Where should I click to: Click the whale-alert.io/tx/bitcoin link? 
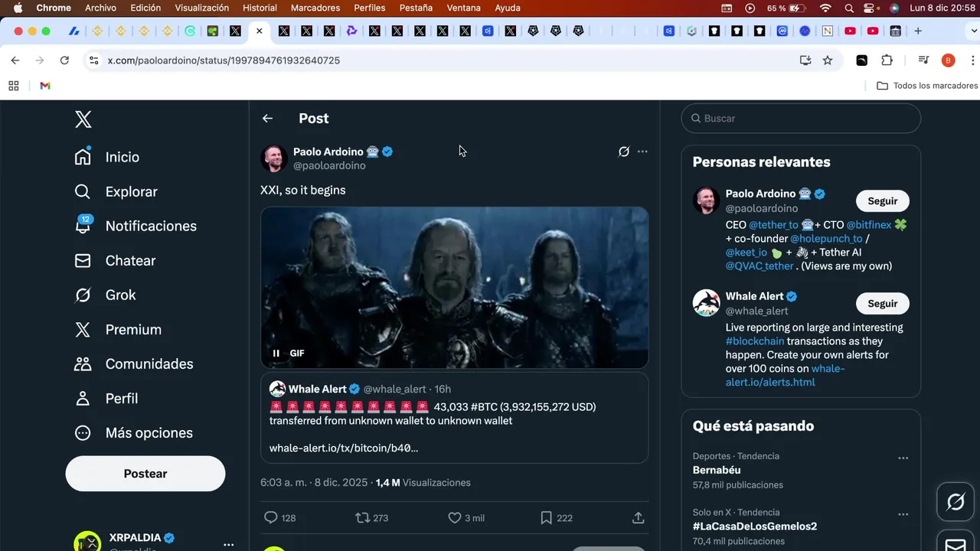344,448
